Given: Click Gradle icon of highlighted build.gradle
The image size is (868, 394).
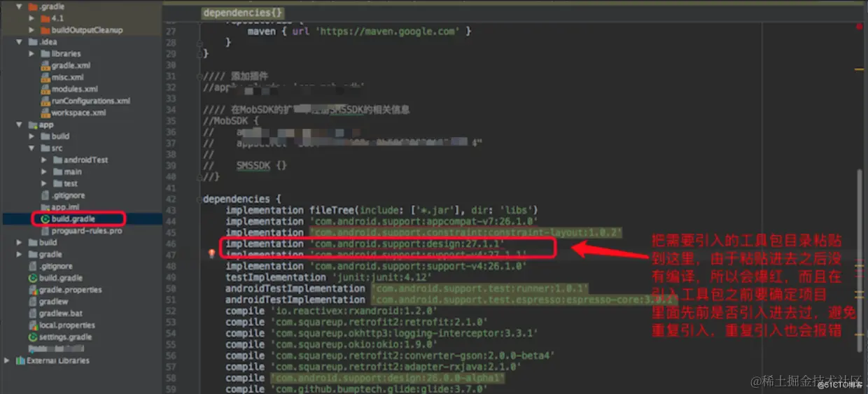Looking at the screenshot, I should click(45, 219).
